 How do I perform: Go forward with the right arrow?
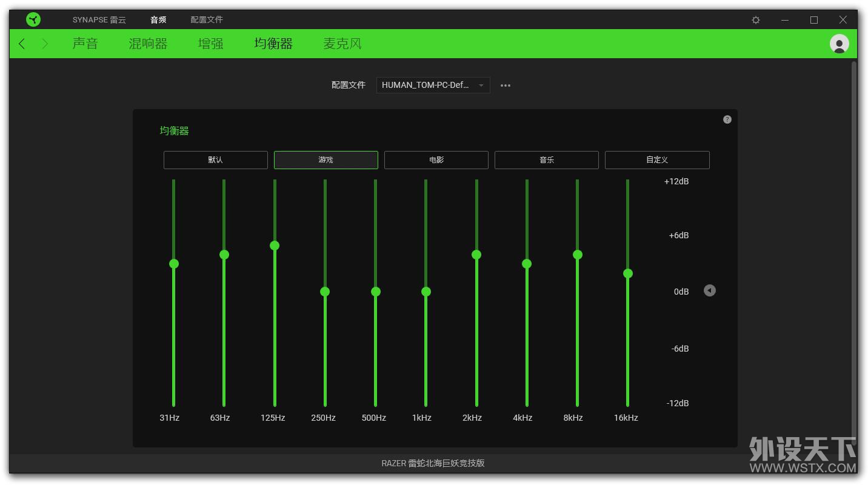45,44
